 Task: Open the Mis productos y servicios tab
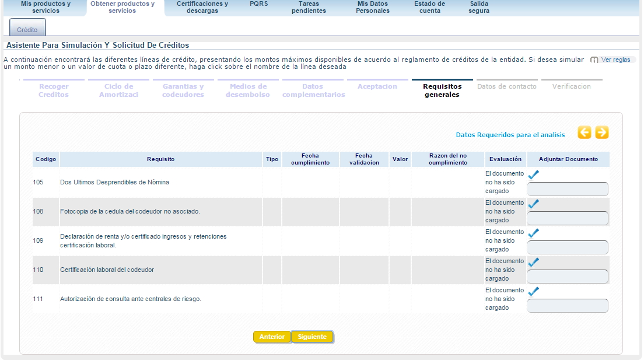pos(45,7)
